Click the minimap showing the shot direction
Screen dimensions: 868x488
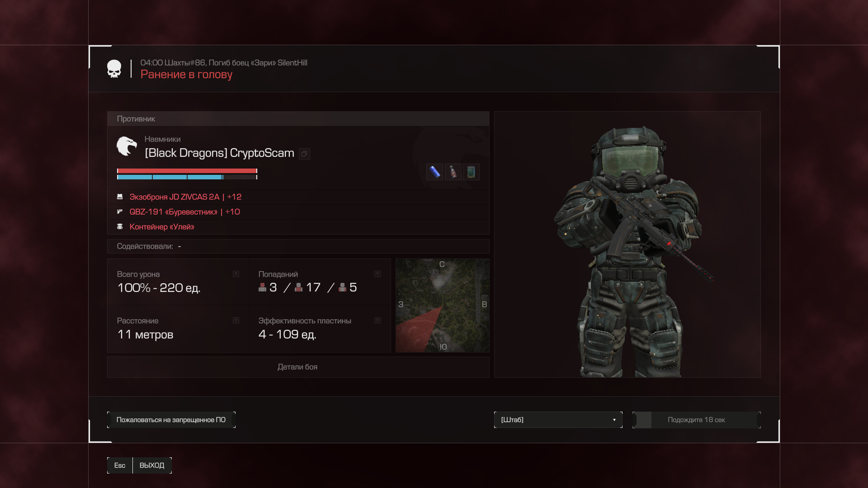[x=442, y=305]
